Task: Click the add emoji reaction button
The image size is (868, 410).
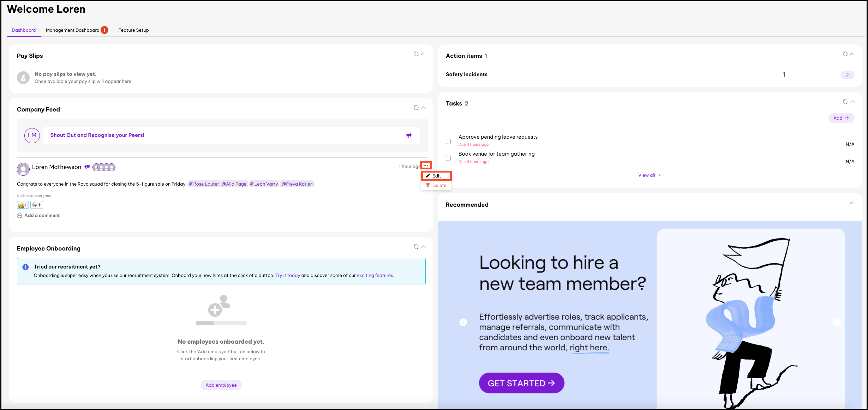Action: click(37, 205)
